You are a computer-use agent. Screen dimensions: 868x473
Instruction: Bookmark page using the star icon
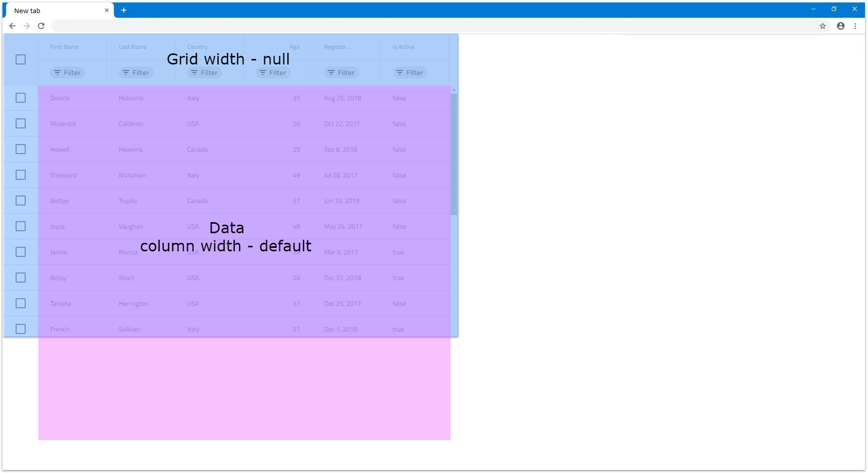[x=823, y=26]
